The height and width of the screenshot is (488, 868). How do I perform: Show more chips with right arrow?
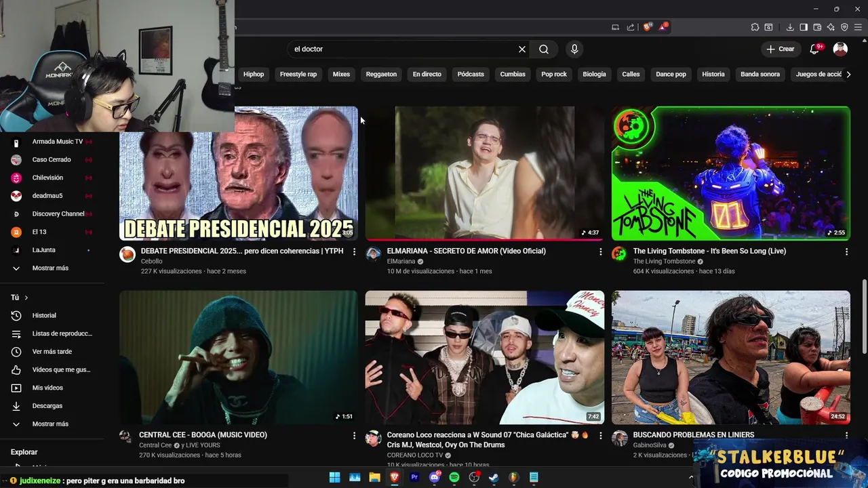pyautogui.click(x=848, y=75)
